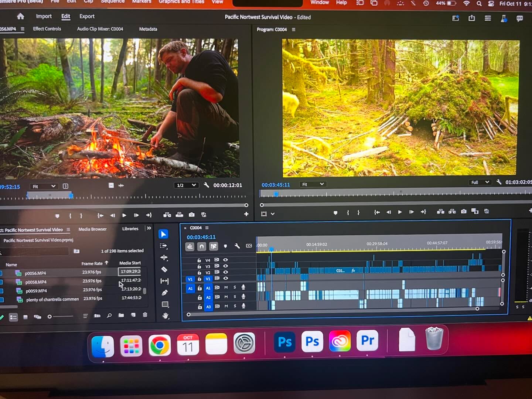Viewport: 532px width, 399px height.
Task: Create a new bin in Project panel
Action: 121,315
